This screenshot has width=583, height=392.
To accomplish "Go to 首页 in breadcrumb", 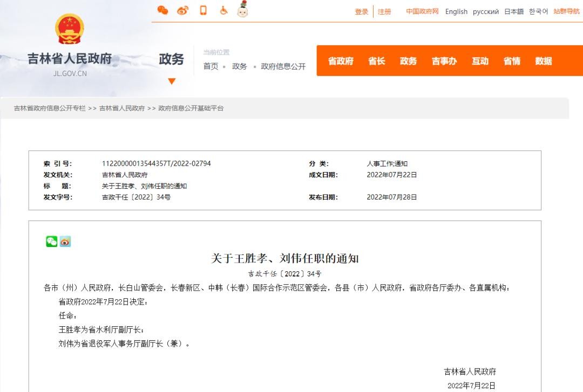I will [x=211, y=66].
